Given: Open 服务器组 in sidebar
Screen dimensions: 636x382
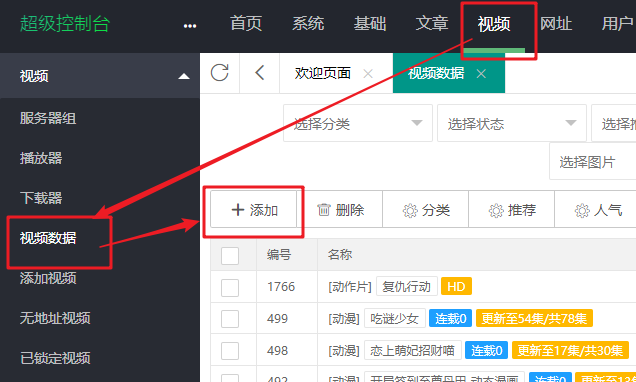Looking at the screenshot, I should coord(48,118).
